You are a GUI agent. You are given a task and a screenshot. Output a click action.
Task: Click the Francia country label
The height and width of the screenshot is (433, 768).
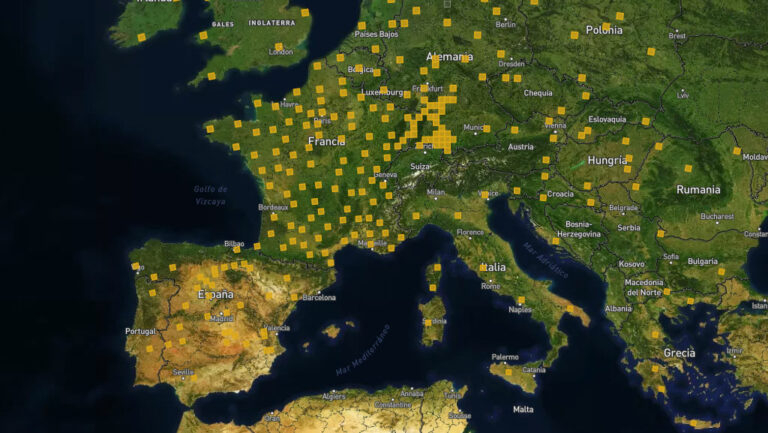pos(327,142)
